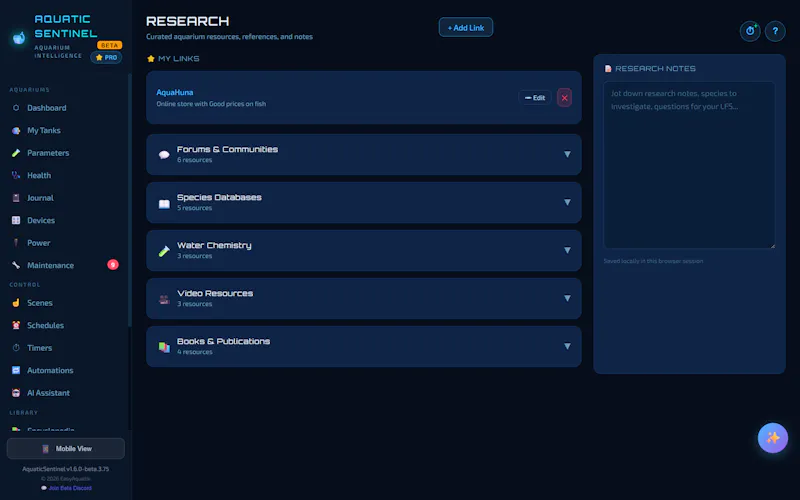800x500 pixels.
Task: Click the "RESEARCH NOTES" panel heading
Action: click(x=655, y=68)
